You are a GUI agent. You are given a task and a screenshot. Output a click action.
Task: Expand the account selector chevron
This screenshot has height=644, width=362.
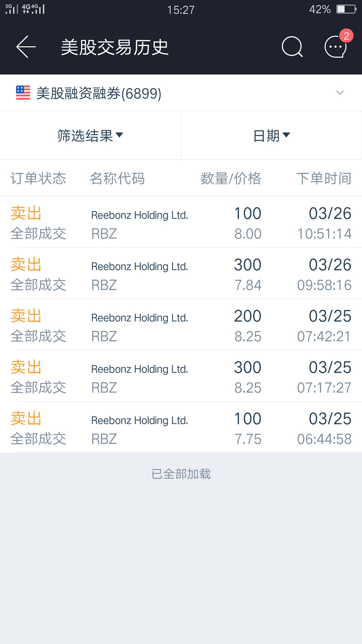(x=340, y=93)
